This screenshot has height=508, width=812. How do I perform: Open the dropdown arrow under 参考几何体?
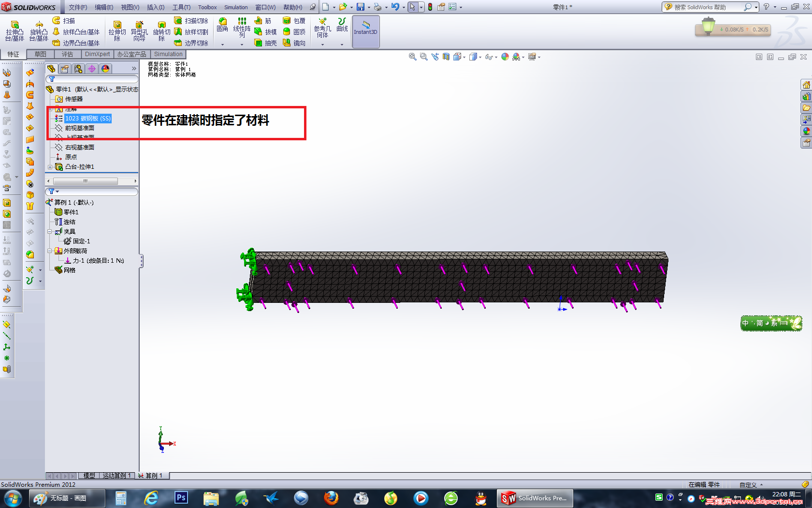click(322, 45)
